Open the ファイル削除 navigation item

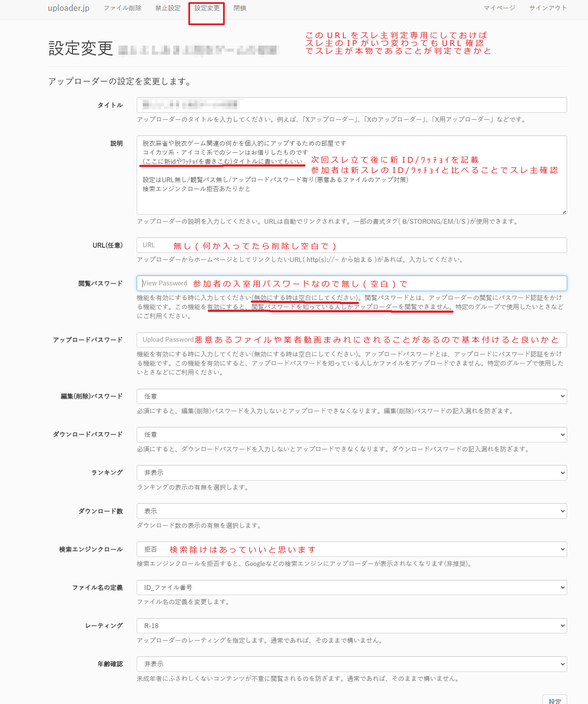pyautogui.click(x=122, y=8)
